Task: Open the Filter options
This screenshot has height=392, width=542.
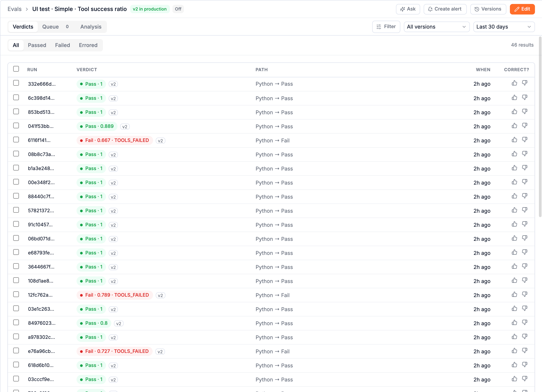Action: coord(386,27)
